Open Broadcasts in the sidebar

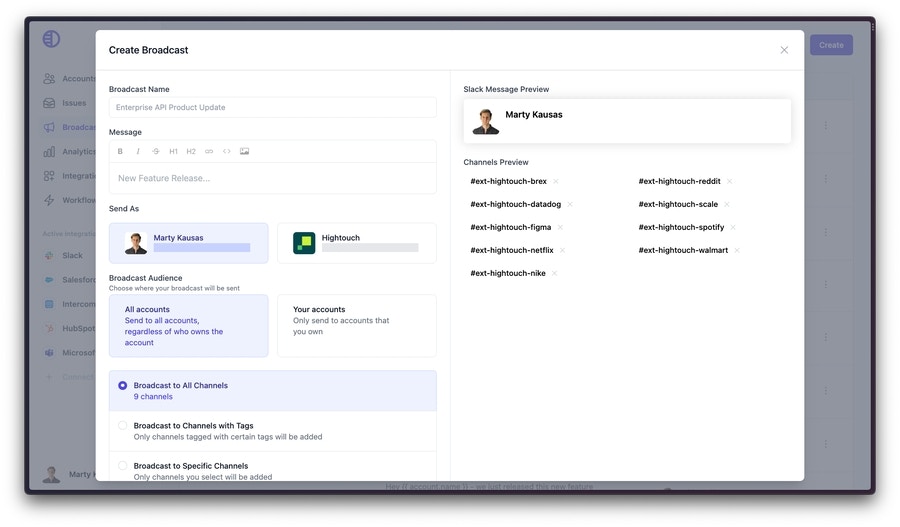click(69, 127)
